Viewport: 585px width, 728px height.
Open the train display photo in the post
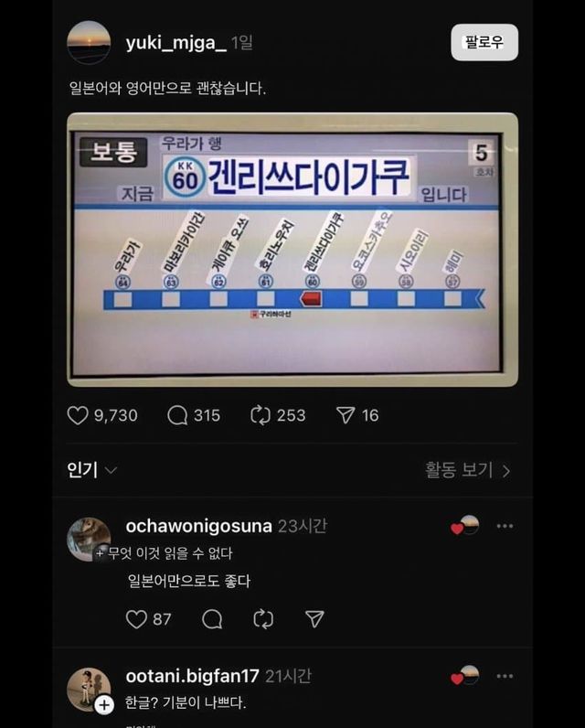coord(292,250)
